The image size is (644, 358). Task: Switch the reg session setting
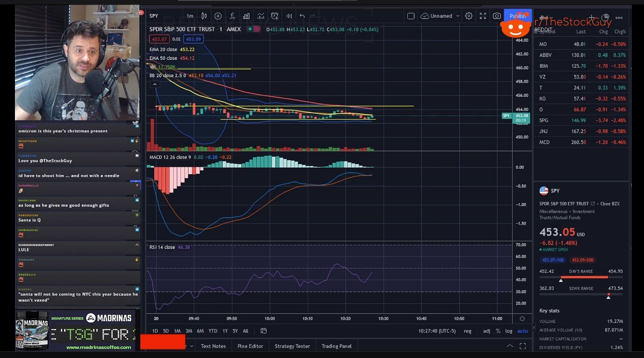point(468,331)
